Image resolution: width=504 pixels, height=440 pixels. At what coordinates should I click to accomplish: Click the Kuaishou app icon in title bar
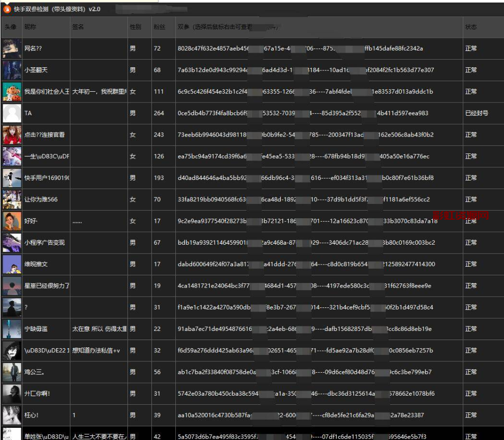pyautogui.click(x=8, y=9)
